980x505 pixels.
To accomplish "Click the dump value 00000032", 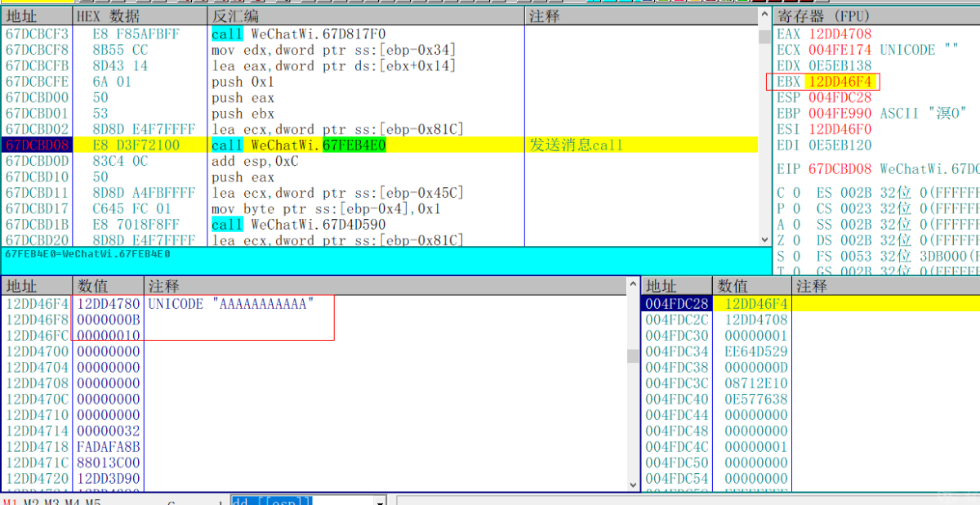I will pos(109,431).
